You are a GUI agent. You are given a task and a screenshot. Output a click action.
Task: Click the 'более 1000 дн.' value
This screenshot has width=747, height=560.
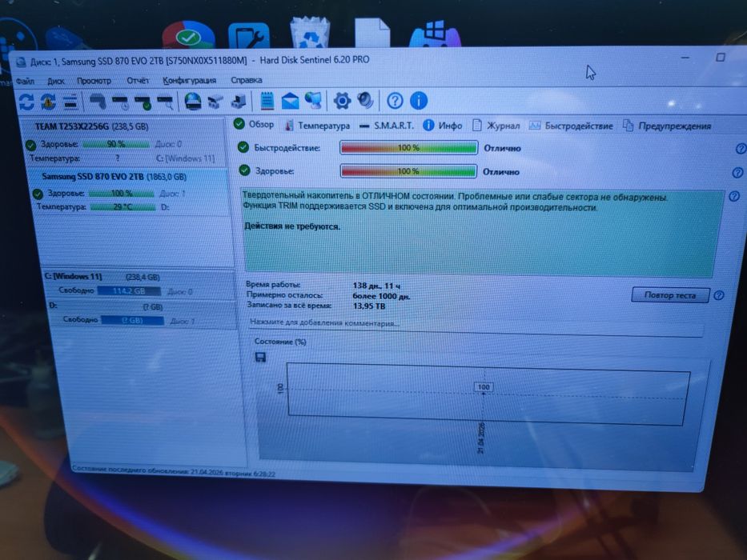pyautogui.click(x=381, y=296)
